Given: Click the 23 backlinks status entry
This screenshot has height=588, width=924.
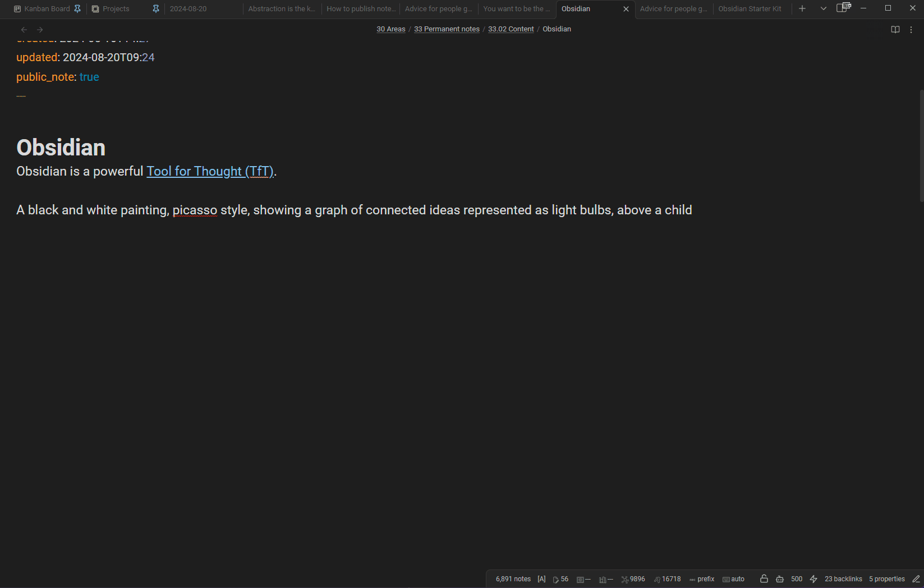Looking at the screenshot, I should [843, 579].
